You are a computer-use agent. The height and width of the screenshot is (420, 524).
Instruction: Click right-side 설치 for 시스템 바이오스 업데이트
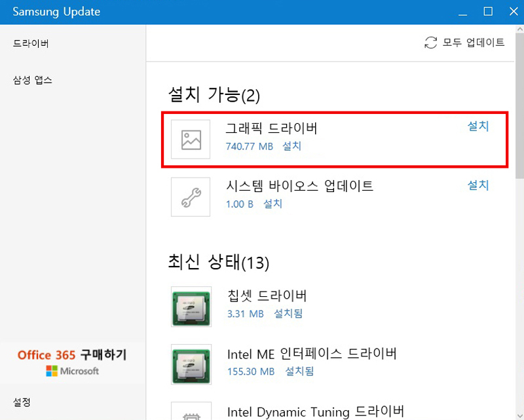[x=478, y=185]
